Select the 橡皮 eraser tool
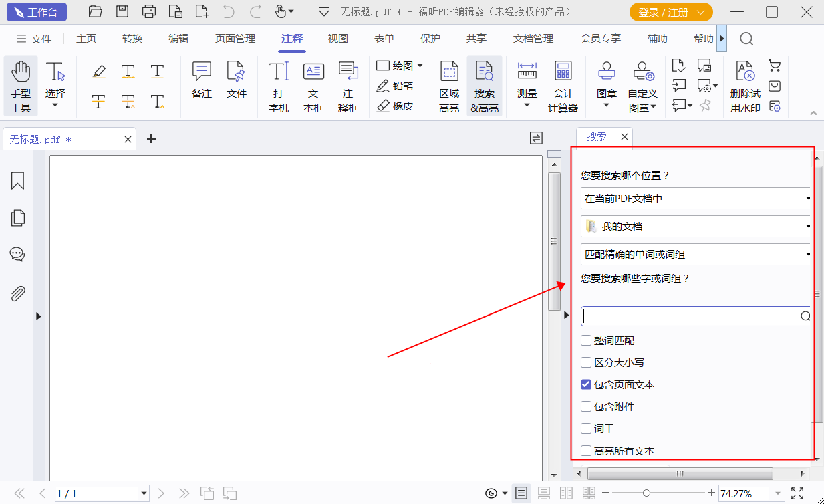Image resolution: width=824 pixels, height=504 pixels. point(395,106)
